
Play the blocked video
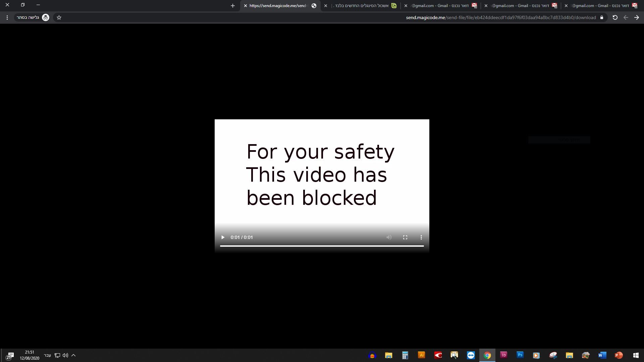(223, 237)
